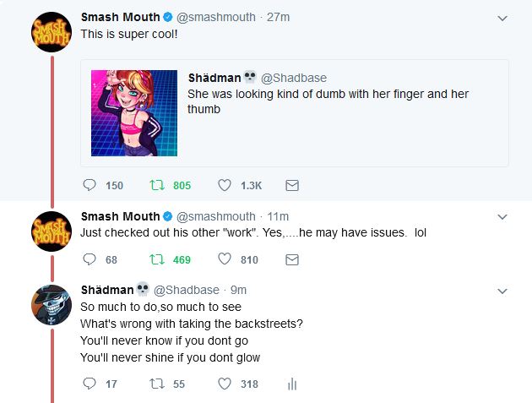Viewport: 532px width, 403px height.
Task: Message the "he may have issues" tweet
Action: coord(292,260)
